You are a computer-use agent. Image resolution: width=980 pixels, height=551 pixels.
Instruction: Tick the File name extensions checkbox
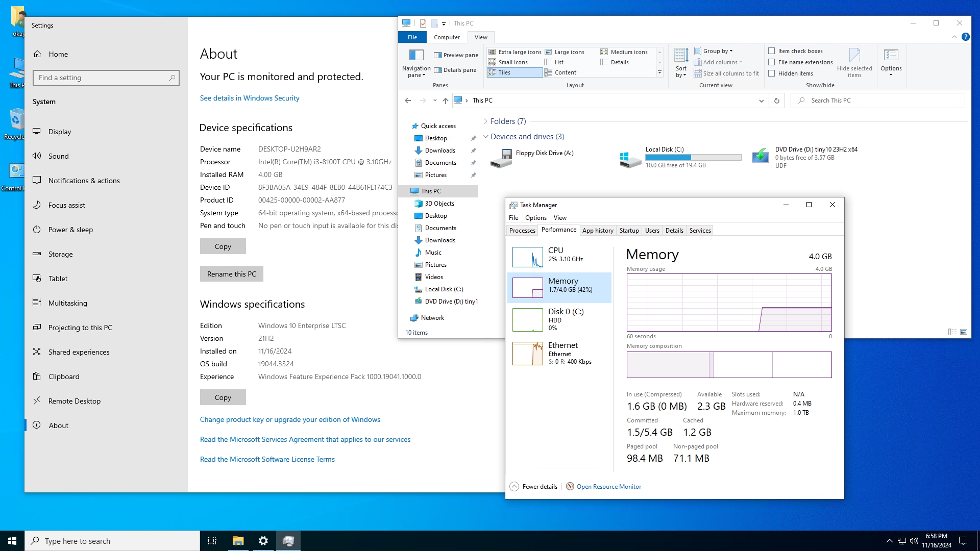[x=771, y=62]
